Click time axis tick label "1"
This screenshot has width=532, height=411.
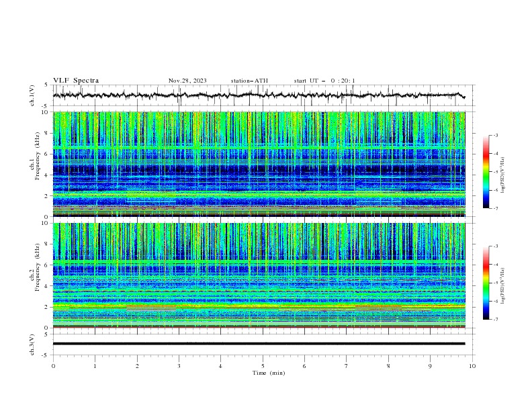[95, 366]
